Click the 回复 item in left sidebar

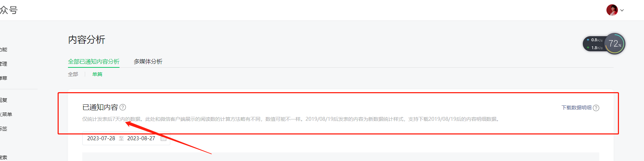(3, 100)
